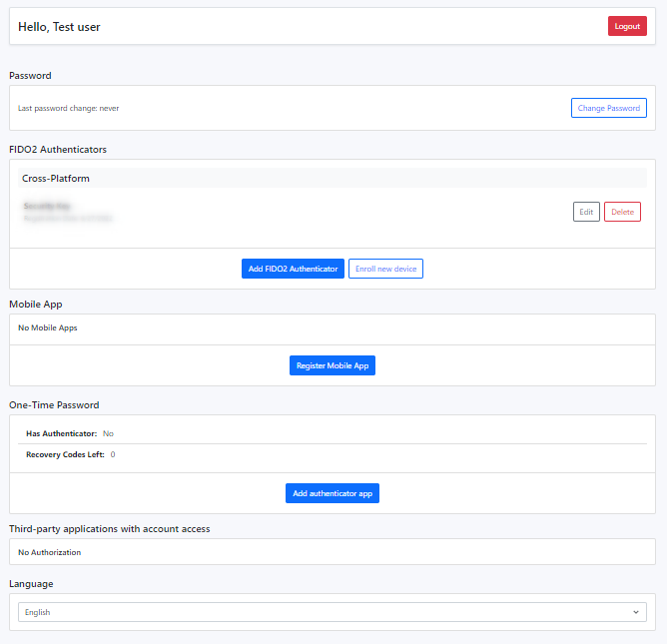The height and width of the screenshot is (644, 667).
Task: Click 'Last password change: never' text
Action: click(68, 108)
